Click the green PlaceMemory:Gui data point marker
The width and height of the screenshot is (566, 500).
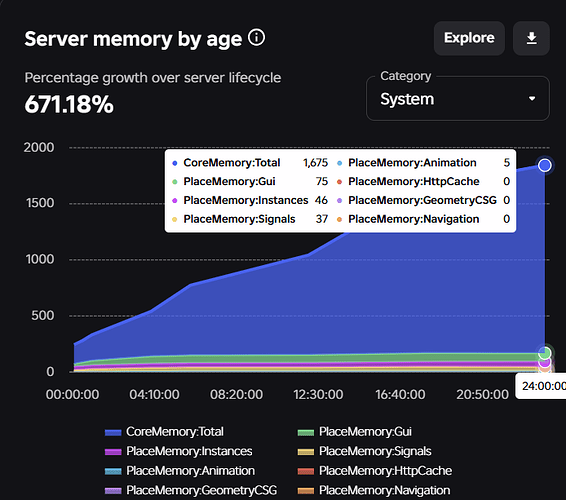point(545,353)
